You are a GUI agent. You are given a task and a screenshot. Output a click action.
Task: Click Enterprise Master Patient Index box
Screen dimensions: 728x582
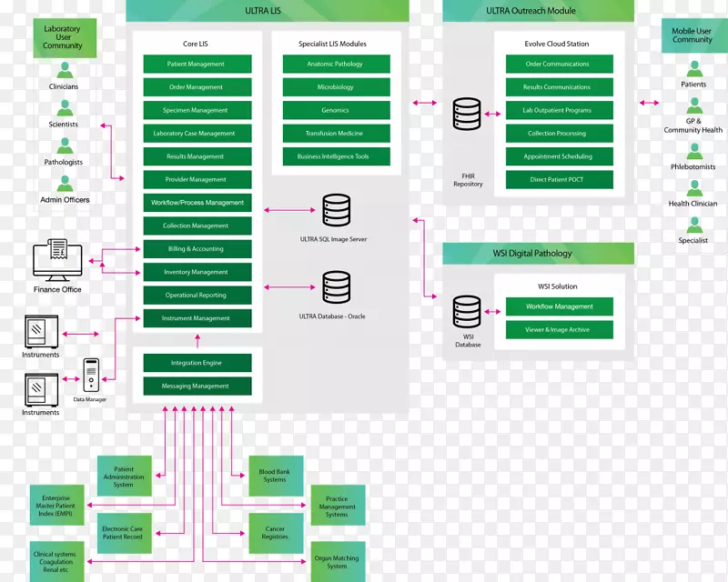coord(57,506)
